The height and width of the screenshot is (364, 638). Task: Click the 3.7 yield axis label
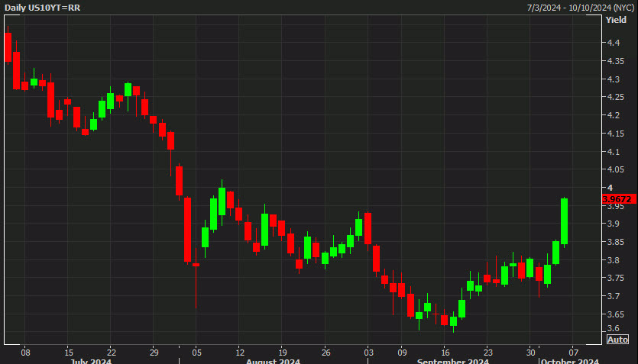click(x=614, y=296)
